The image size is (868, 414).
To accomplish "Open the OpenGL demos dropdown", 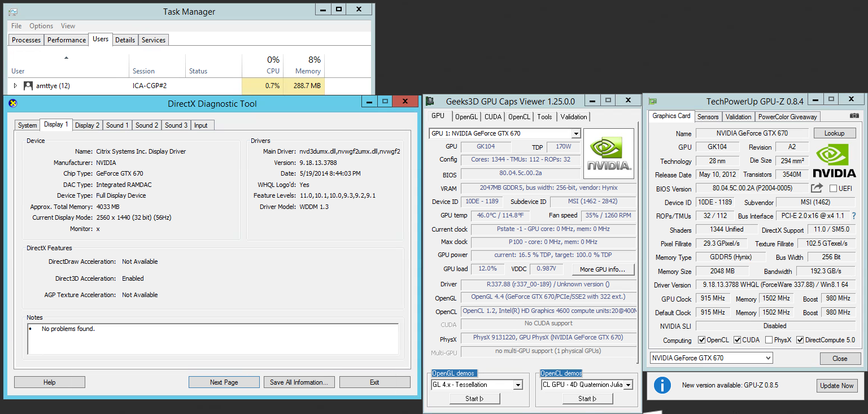I will point(518,385).
